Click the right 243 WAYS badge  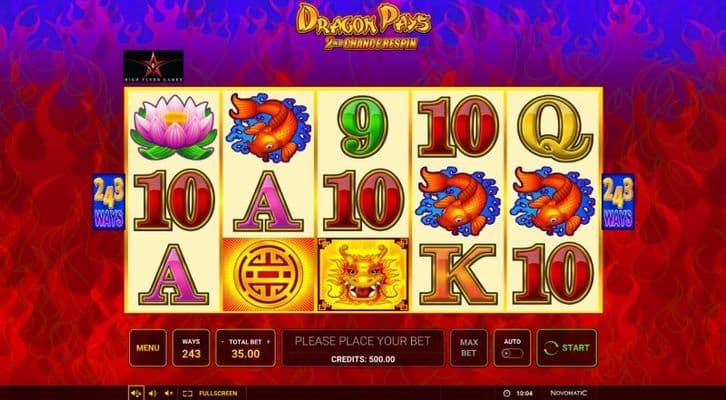point(618,201)
